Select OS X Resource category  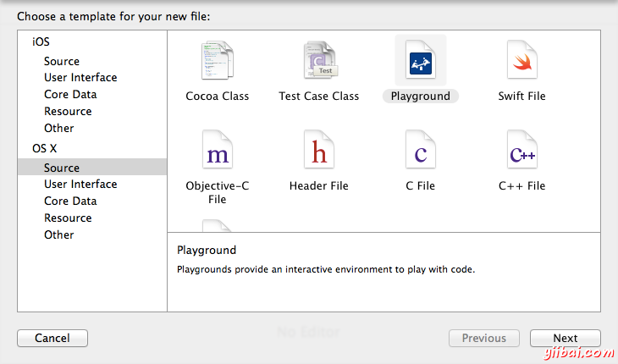click(x=68, y=218)
